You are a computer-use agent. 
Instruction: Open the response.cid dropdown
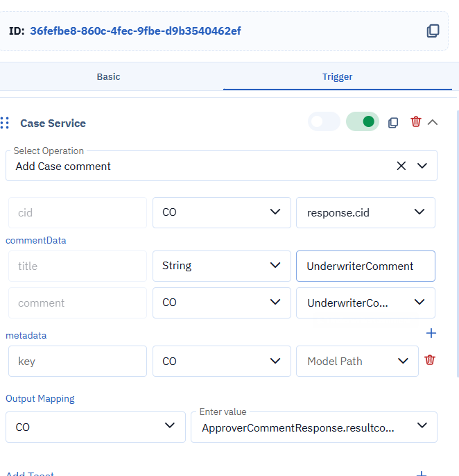point(365,212)
